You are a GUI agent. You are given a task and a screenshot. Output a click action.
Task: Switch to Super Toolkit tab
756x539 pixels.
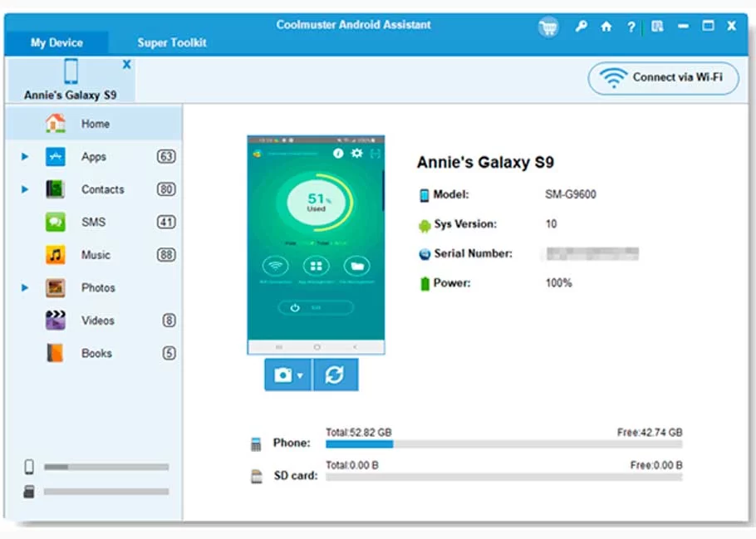172,42
